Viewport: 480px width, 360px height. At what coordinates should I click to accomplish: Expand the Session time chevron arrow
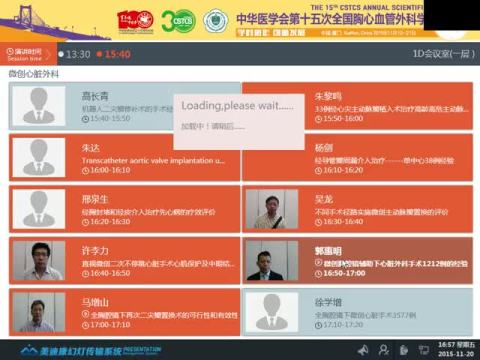click(48, 54)
